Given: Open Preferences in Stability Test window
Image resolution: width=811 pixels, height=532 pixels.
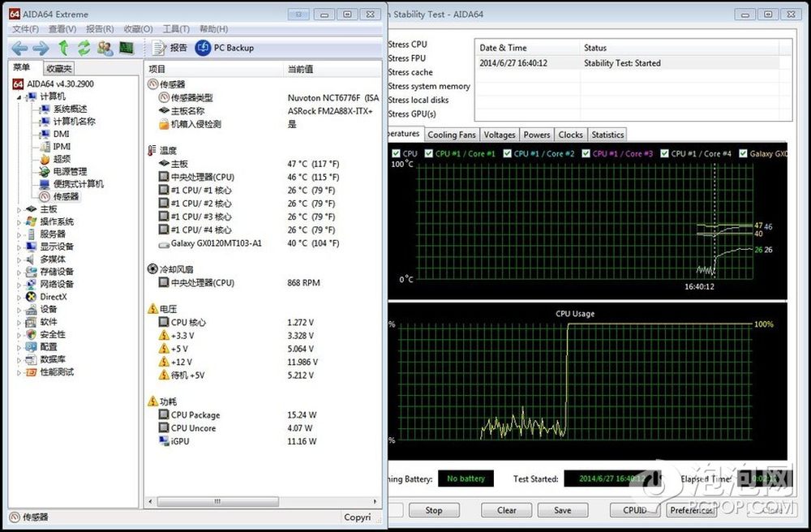Looking at the screenshot, I should pyautogui.click(x=692, y=510).
